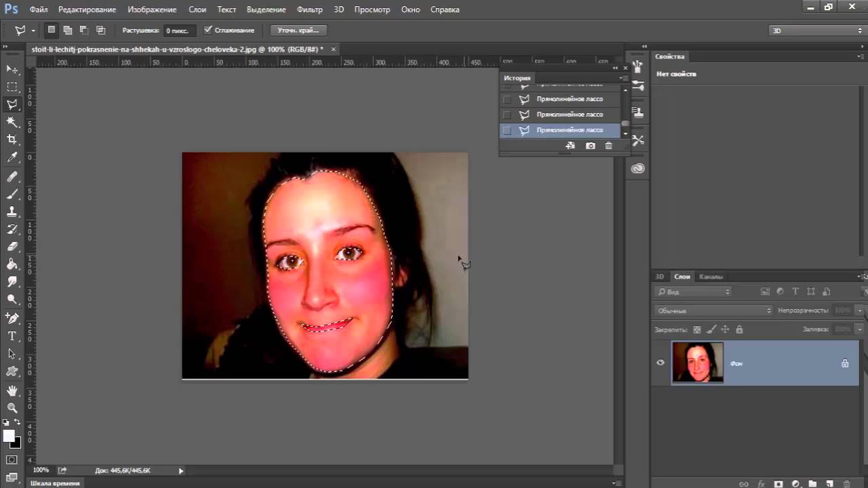Screen dimensions: 868x488
Task: Click the foreground color swatch
Action: click(9, 436)
